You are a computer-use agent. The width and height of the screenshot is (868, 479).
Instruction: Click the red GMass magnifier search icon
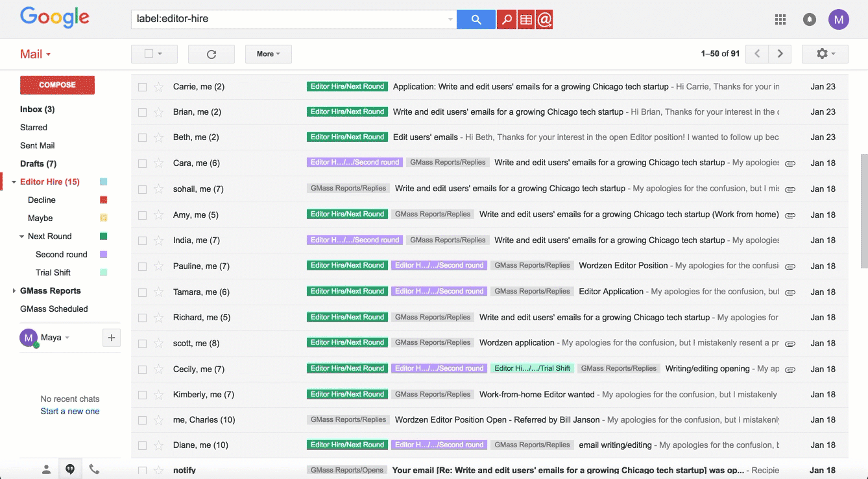coord(506,19)
